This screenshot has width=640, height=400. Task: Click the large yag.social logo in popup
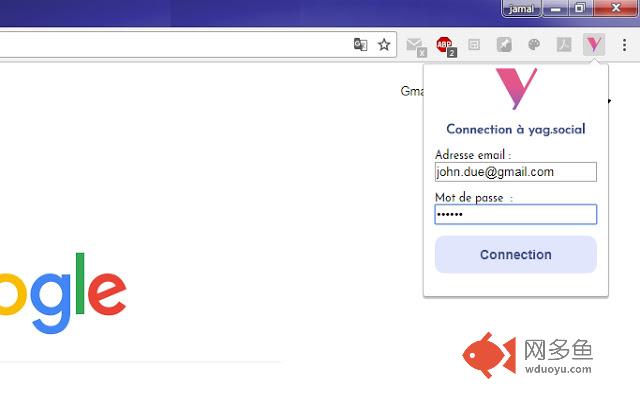coord(516,89)
